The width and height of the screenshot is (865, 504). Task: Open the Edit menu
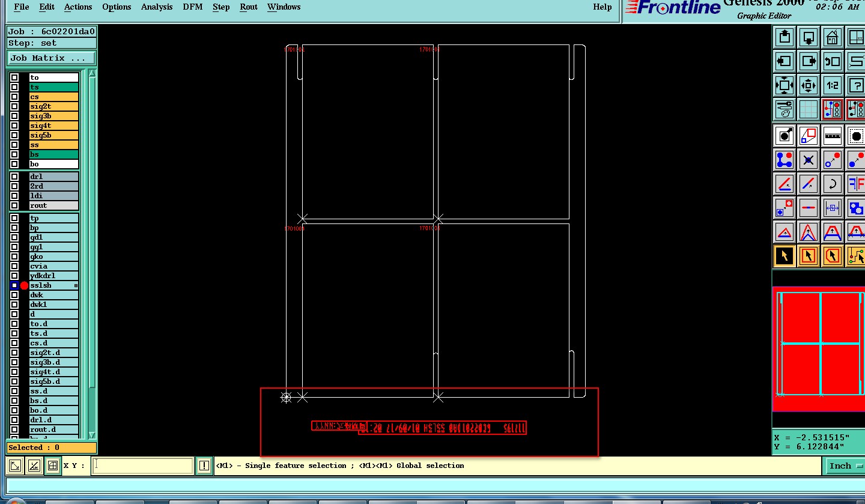(46, 7)
